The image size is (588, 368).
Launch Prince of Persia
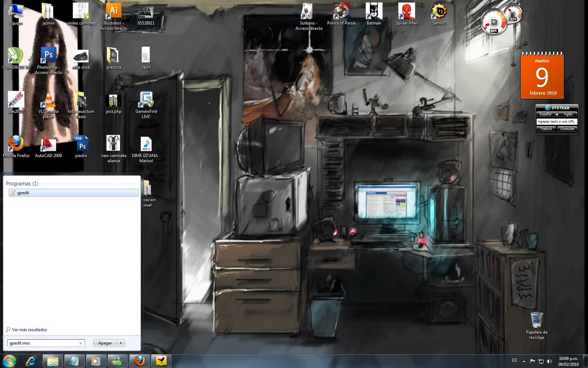pos(341,15)
